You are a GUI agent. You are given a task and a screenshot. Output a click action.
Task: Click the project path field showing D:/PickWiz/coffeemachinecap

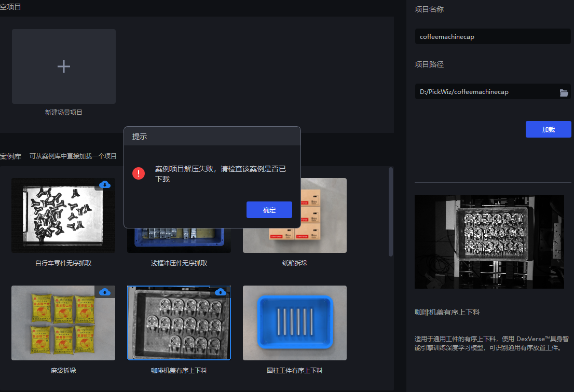click(488, 91)
